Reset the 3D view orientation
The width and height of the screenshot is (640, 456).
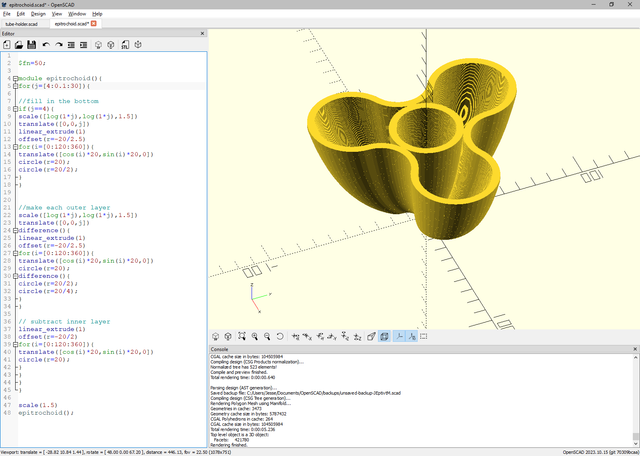coord(280,336)
